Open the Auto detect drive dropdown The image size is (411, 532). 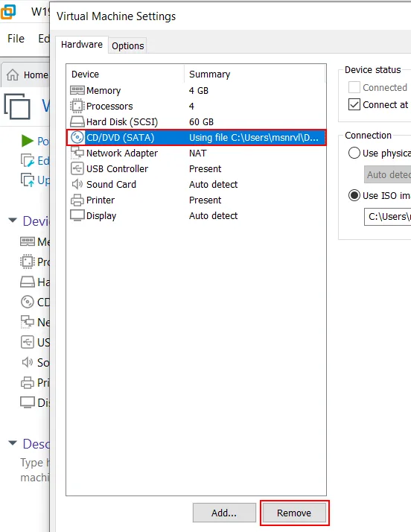(x=387, y=174)
